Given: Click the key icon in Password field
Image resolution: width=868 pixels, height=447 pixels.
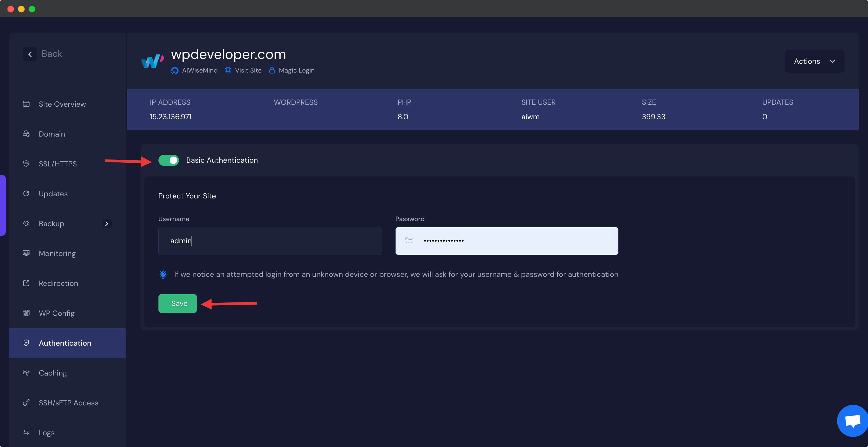Looking at the screenshot, I should click(x=409, y=241).
